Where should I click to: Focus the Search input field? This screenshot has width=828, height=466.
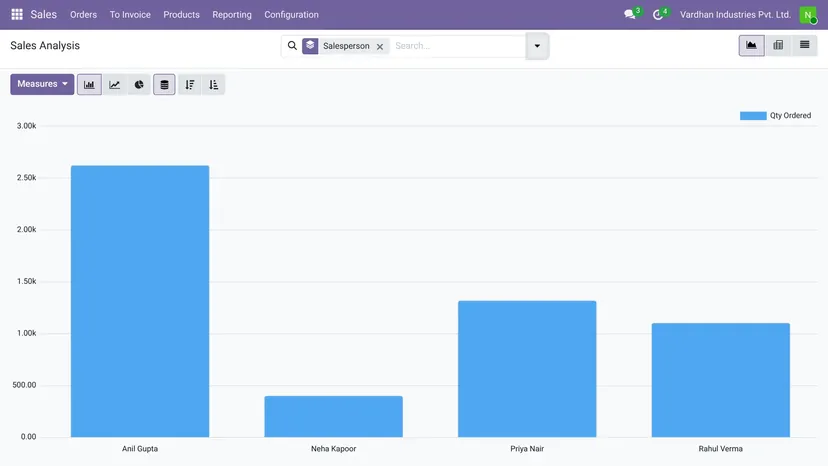(x=458, y=46)
